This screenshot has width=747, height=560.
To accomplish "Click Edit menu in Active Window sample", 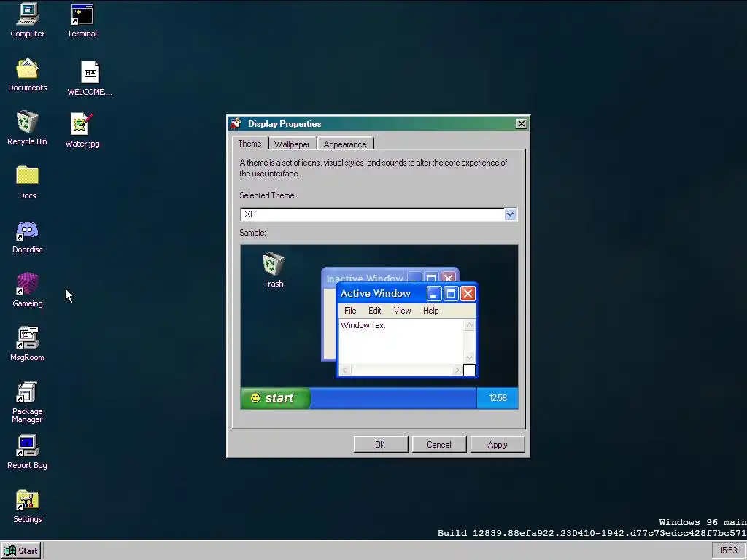I will [x=374, y=311].
